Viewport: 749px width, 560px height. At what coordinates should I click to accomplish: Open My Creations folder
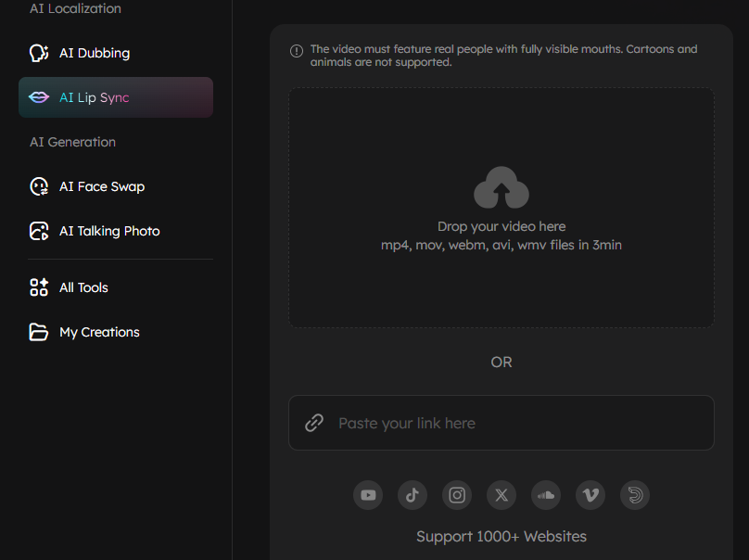point(98,332)
